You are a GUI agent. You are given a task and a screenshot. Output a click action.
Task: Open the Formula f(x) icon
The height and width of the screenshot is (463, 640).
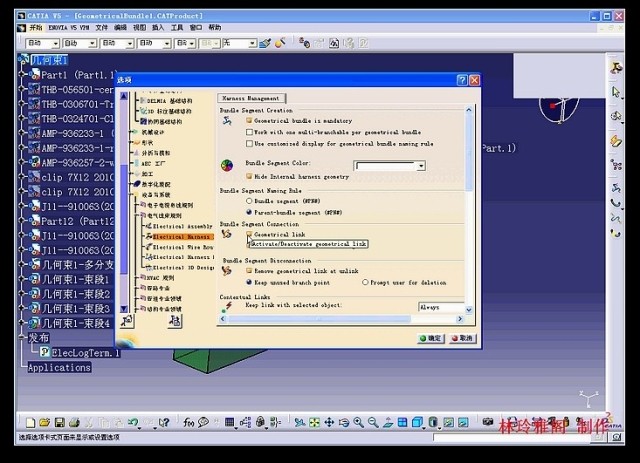click(x=188, y=423)
